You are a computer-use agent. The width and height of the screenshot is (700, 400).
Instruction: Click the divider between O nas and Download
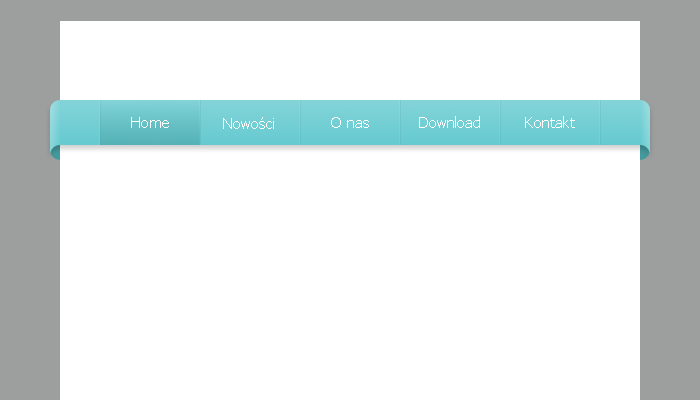[400, 123]
